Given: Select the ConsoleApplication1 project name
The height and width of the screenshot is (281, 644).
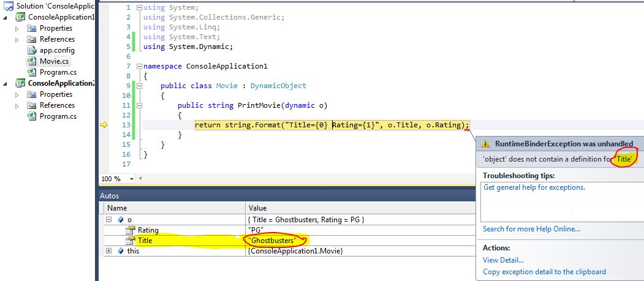Looking at the screenshot, I should point(61,17).
